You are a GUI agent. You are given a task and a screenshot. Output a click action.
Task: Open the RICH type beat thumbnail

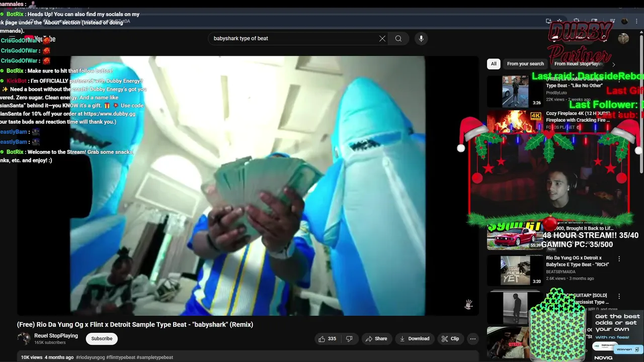(x=515, y=270)
